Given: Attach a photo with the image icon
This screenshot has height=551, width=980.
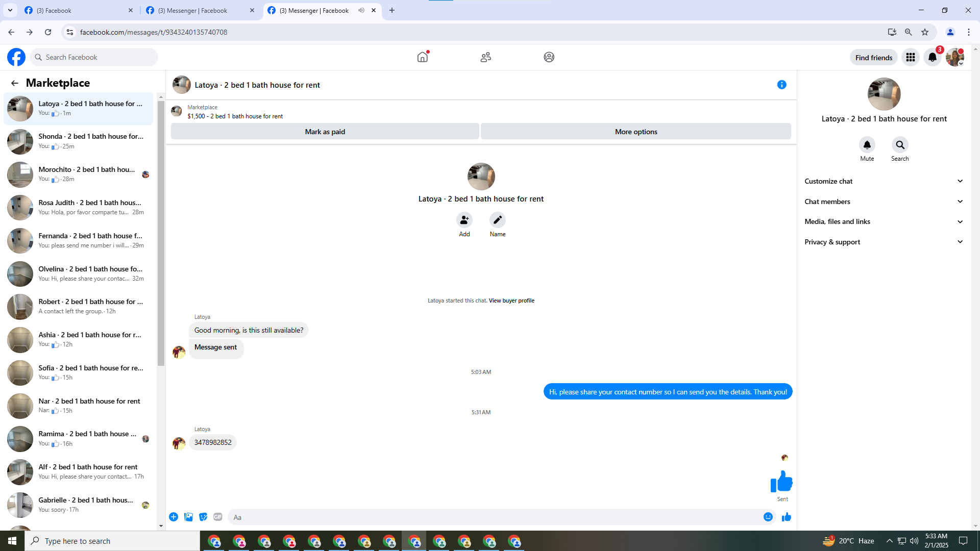Looking at the screenshot, I should tap(188, 517).
